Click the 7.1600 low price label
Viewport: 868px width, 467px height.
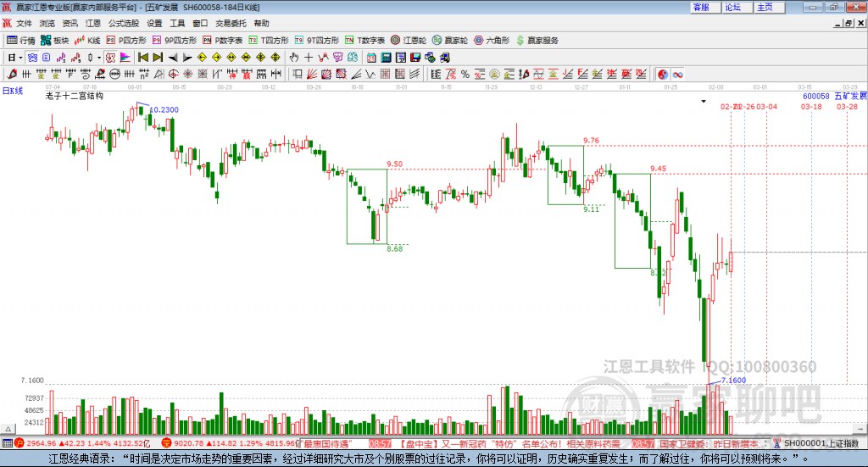[733, 381]
